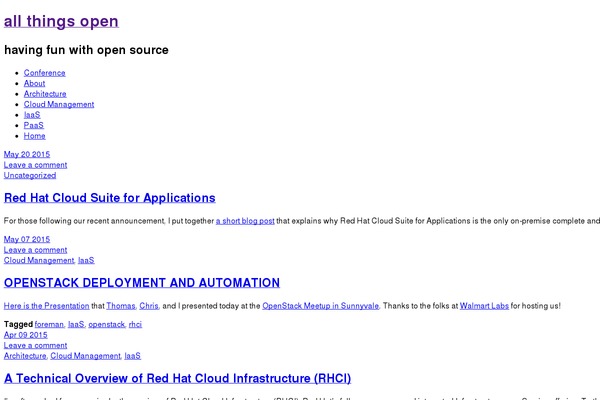This screenshot has width=600, height=400.
Task: Select Architecture in the navigation list
Action: coord(45,94)
